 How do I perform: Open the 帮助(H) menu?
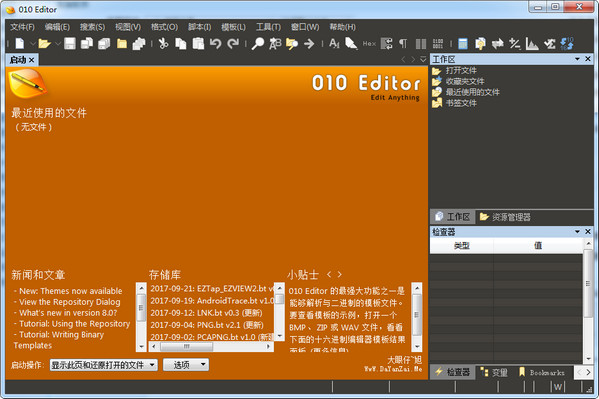[343, 27]
